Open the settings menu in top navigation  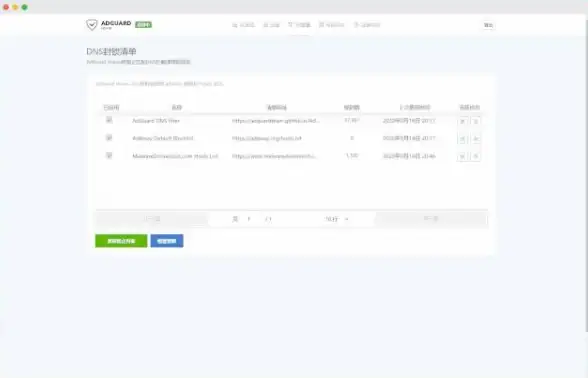[271, 25]
